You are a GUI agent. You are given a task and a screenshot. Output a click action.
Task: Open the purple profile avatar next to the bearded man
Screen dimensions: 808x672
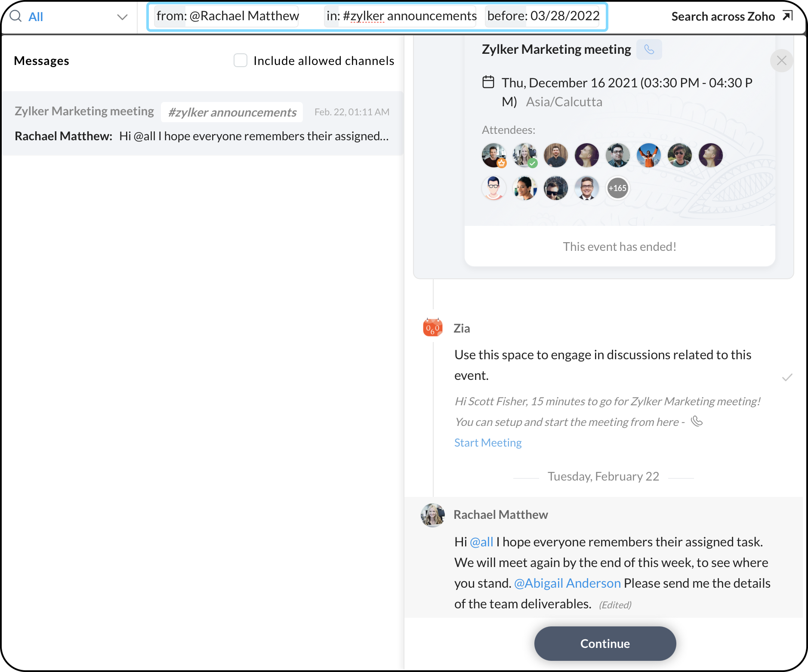(587, 155)
